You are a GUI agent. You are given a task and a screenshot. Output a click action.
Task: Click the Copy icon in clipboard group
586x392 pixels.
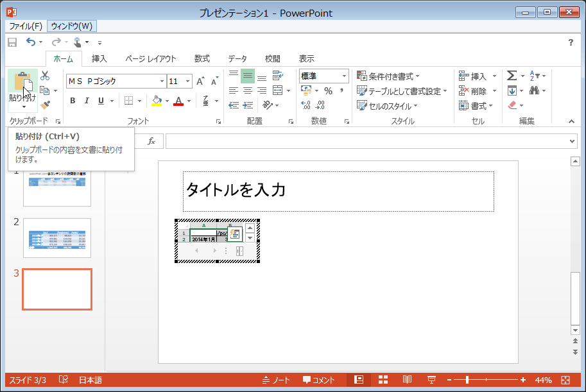coord(45,90)
